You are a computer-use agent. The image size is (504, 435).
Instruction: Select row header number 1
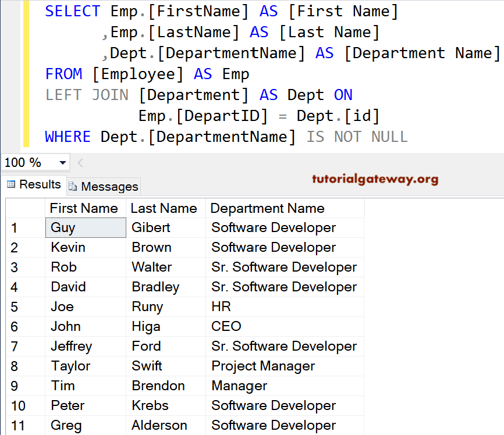click(x=26, y=228)
